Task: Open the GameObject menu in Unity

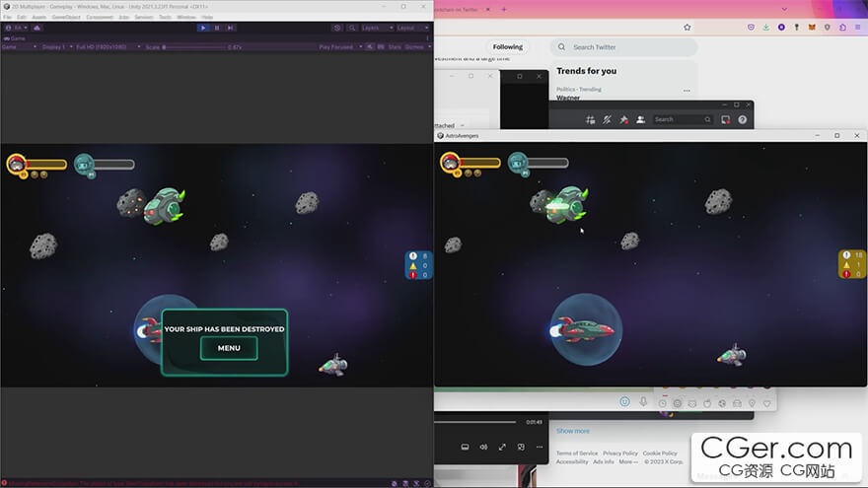Action: tap(66, 17)
